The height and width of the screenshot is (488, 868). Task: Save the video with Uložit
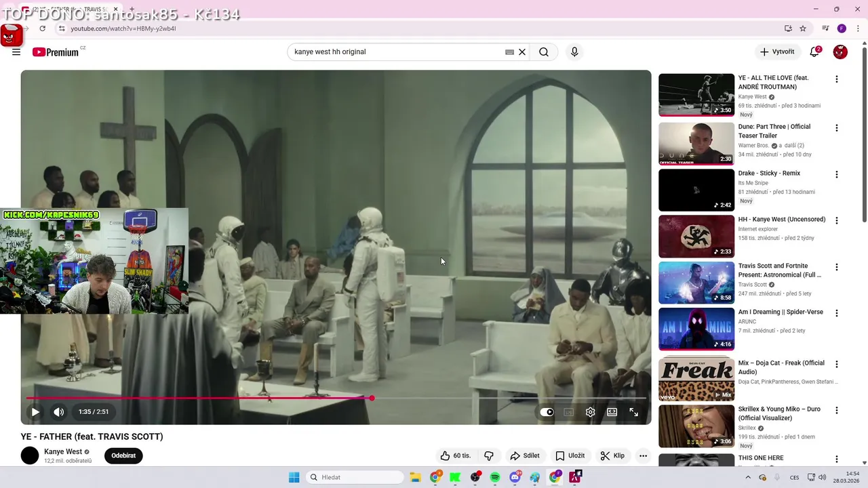click(x=570, y=456)
